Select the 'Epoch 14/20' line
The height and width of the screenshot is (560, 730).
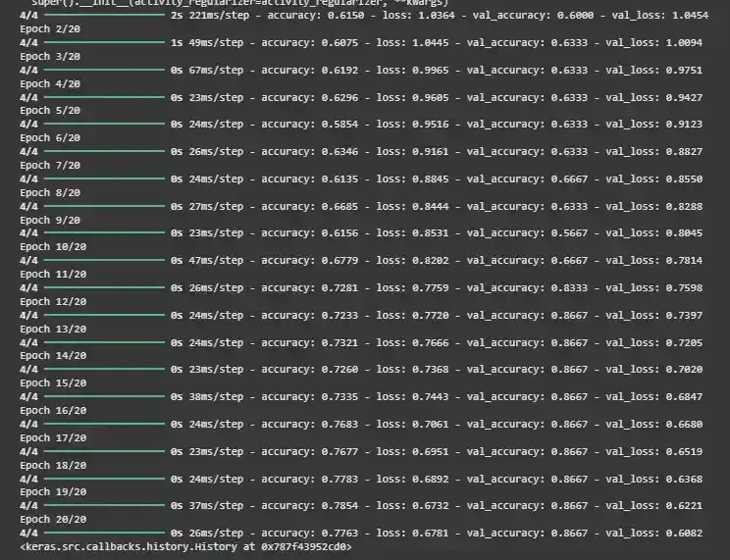[53, 356]
